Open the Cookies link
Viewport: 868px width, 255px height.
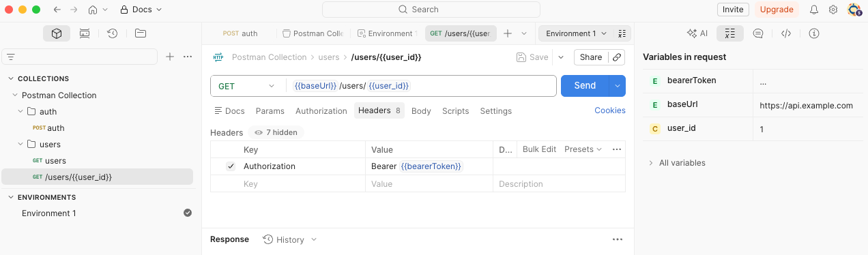tap(610, 110)
